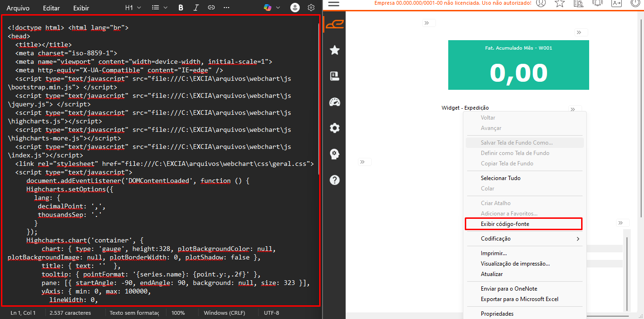The width and height of the screenshot is (644, 319).
Task: Click the dashboard gauge icon in sidebar
Action: click(335, 102)
